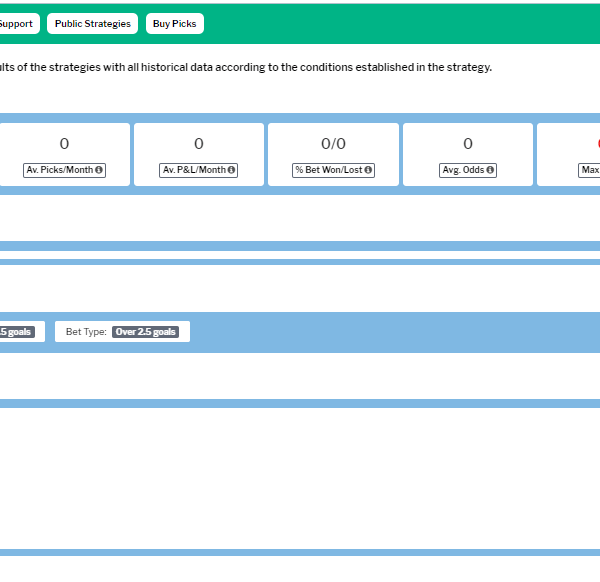The height and width of the screenshot is (582, 600).
Task: Click the Av. P&L/Month value 0
Action: (199, 144)
